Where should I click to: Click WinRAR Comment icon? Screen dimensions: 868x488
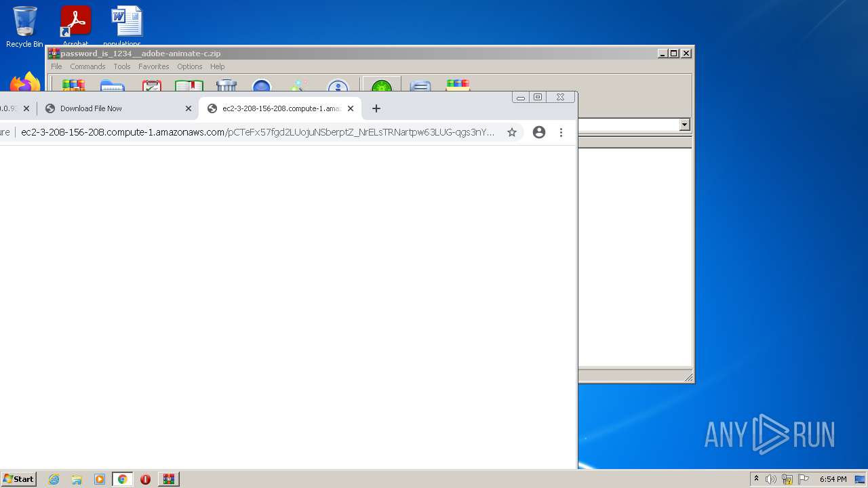(x=420, y=85)
